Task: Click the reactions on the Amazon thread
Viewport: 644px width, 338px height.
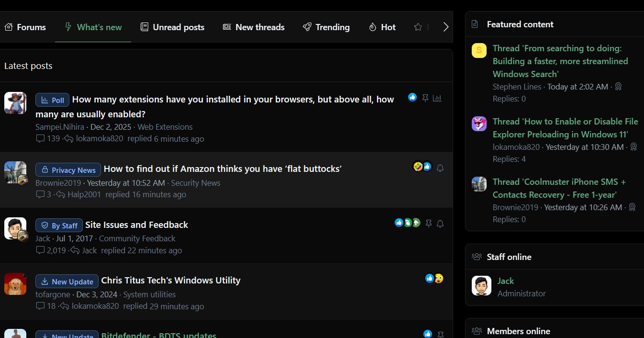Action: 422,167
